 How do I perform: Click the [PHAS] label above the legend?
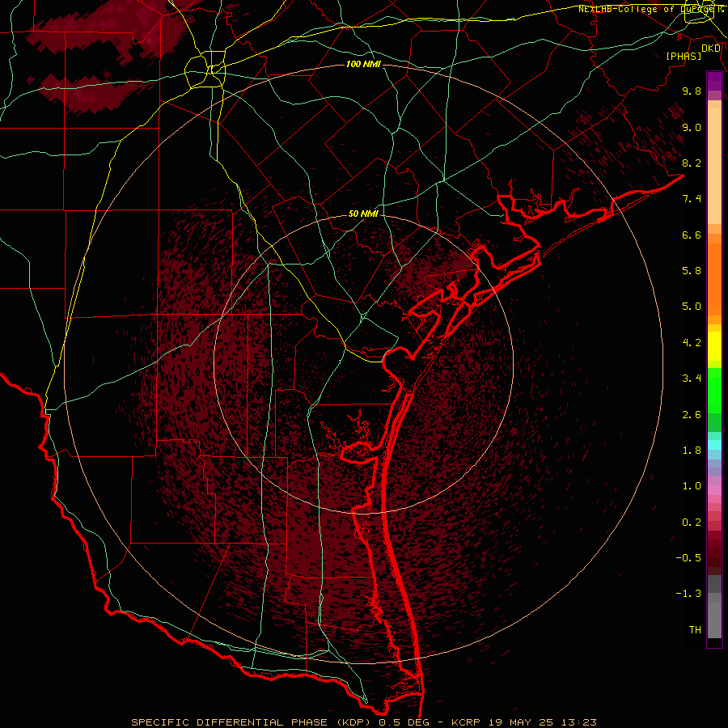[684, 56]
